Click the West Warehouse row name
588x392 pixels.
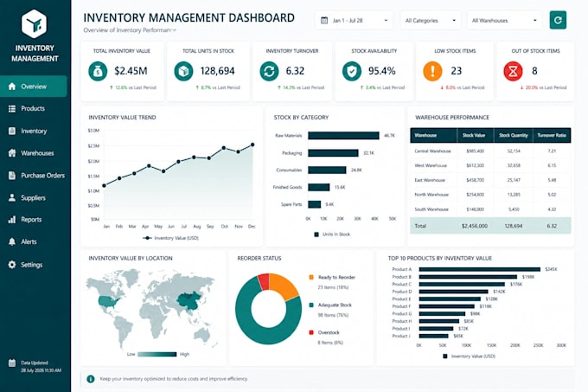[x=431, y=165]
